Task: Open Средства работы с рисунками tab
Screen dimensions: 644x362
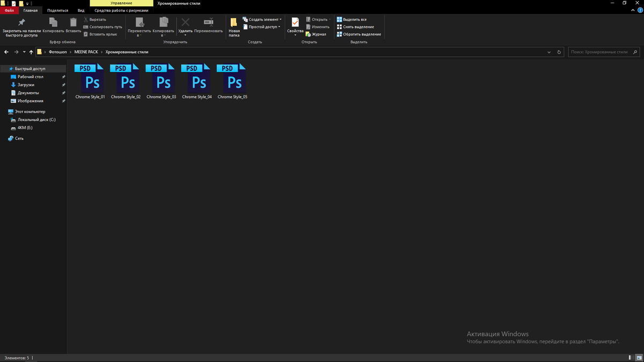Action: 121,10
